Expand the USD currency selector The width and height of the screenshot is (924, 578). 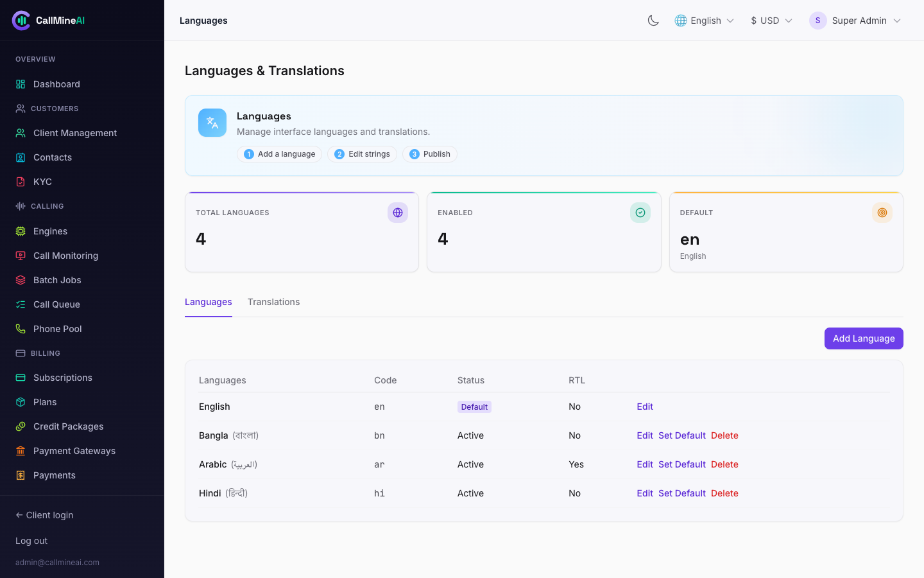pyautogui.click(x=771, y=21)
